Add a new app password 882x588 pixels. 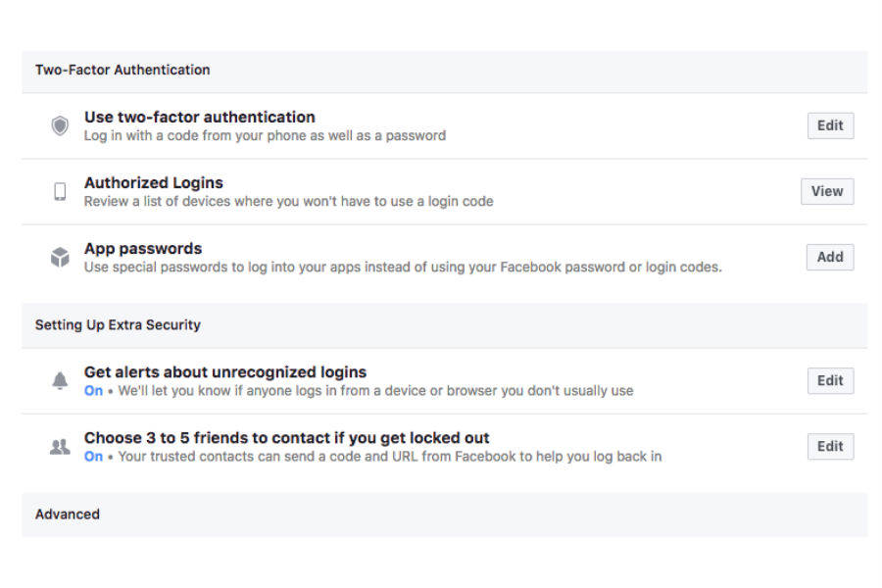(x=830, y=257)
